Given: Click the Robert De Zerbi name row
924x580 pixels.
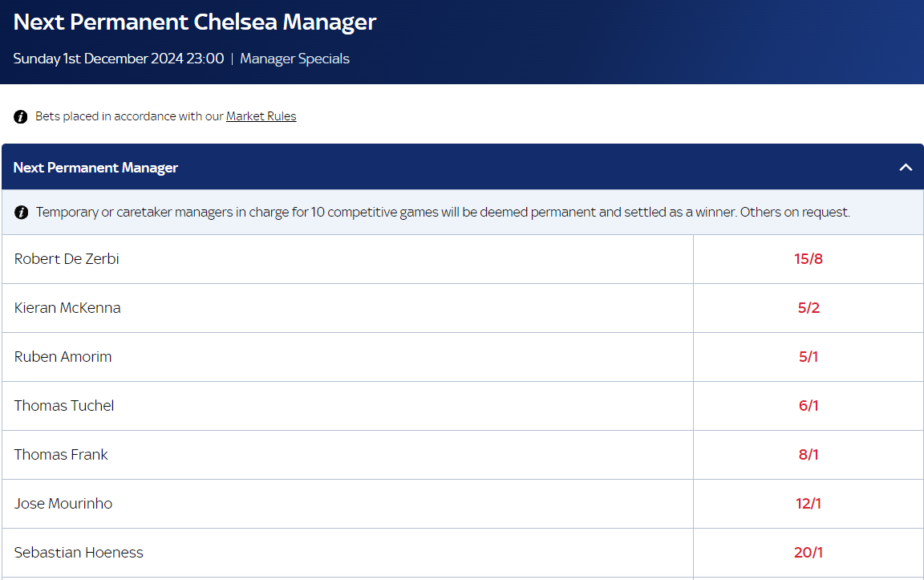Looking at the screenshot, I should pos(347,259).
